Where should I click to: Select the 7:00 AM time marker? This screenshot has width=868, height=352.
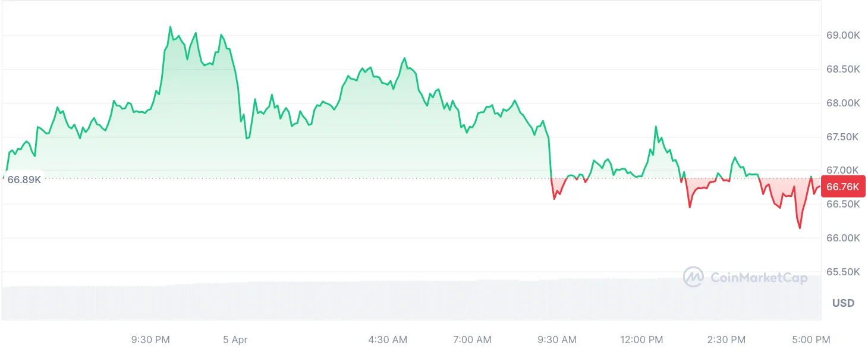click(472, 340)
